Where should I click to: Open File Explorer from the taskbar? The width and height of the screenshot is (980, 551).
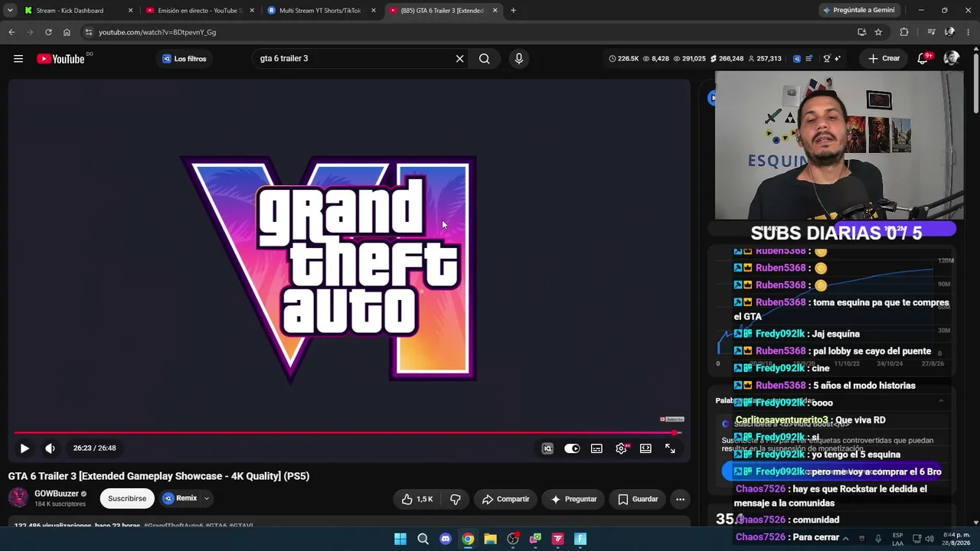490,539
